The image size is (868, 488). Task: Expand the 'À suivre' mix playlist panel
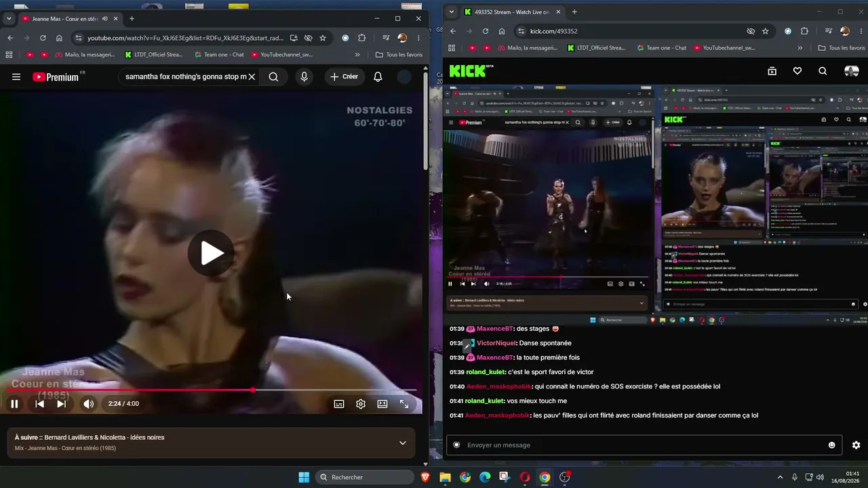point(402,443)
